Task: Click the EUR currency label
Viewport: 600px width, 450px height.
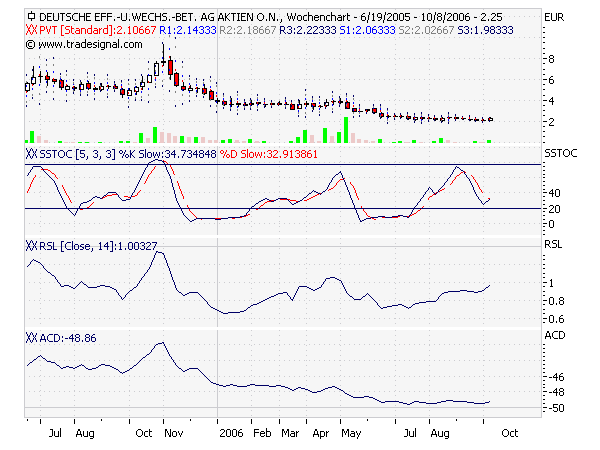Action: pyautogui.click(x=554, y=17)
